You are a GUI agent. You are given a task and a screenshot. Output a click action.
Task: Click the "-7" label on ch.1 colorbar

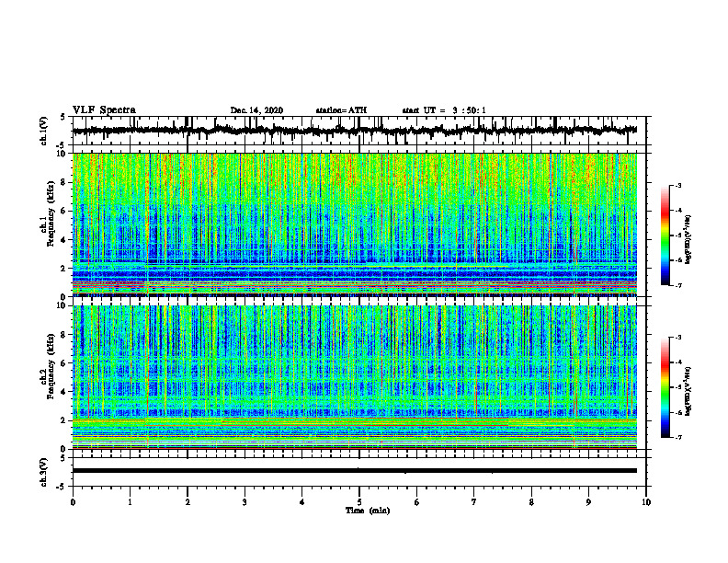coord(678,285)
